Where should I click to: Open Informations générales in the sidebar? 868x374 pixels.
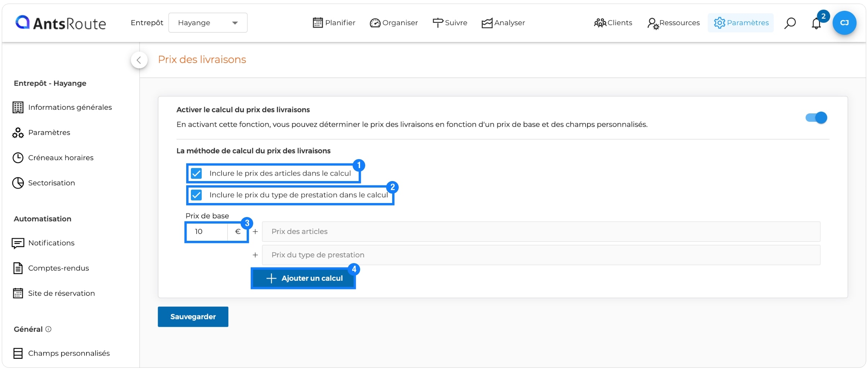[x=62, y=107]
